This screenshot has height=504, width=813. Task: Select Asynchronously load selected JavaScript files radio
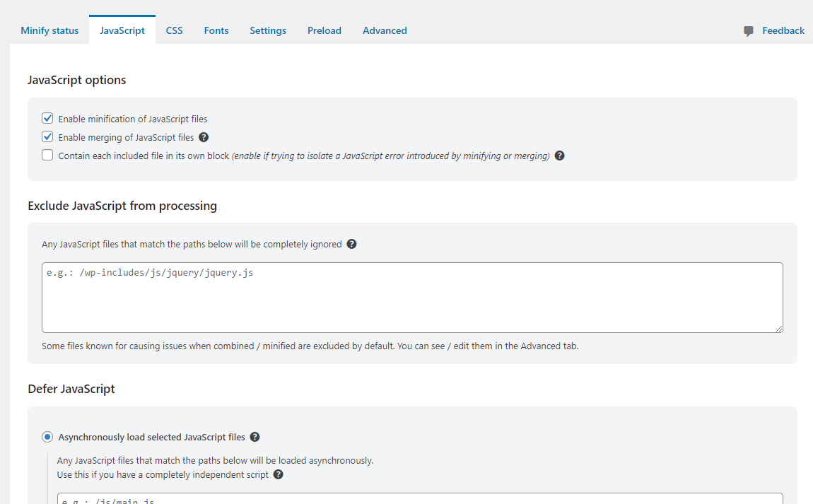point(47,437)
